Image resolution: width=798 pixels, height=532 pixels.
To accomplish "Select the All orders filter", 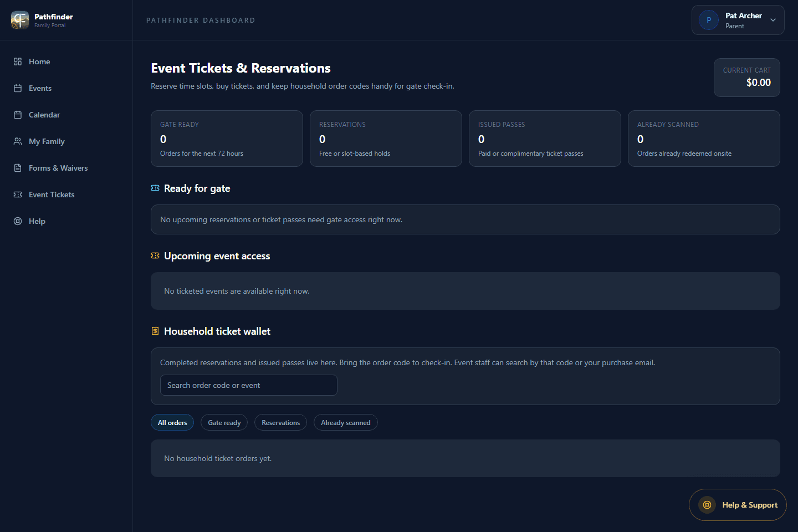I will (x=172, y=422).
